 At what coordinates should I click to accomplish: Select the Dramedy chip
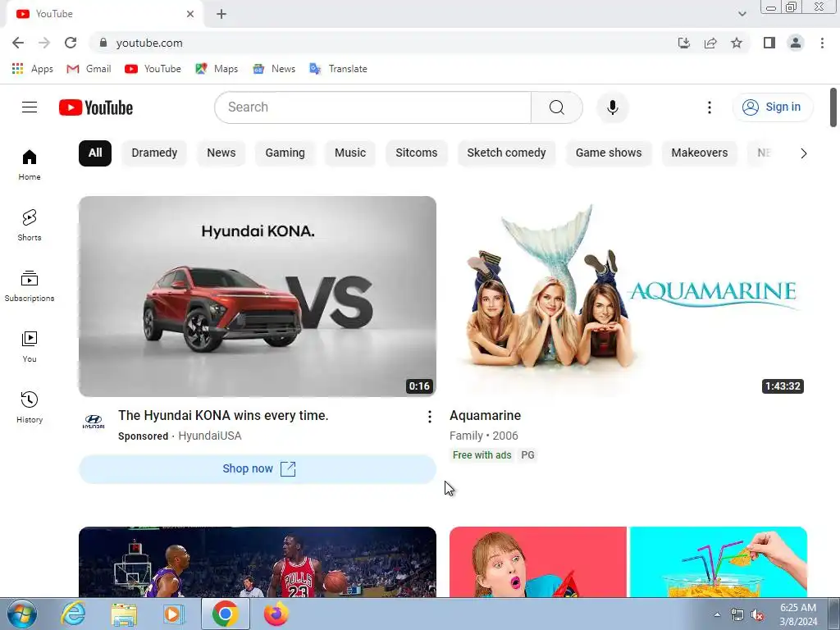pos(154,153)
